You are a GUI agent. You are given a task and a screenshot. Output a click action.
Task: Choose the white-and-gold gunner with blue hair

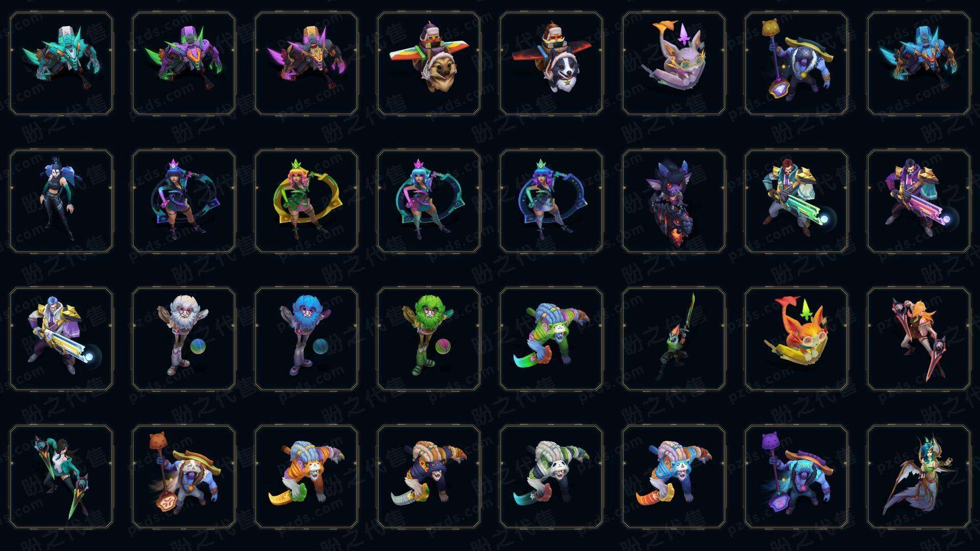coord(61,339)
